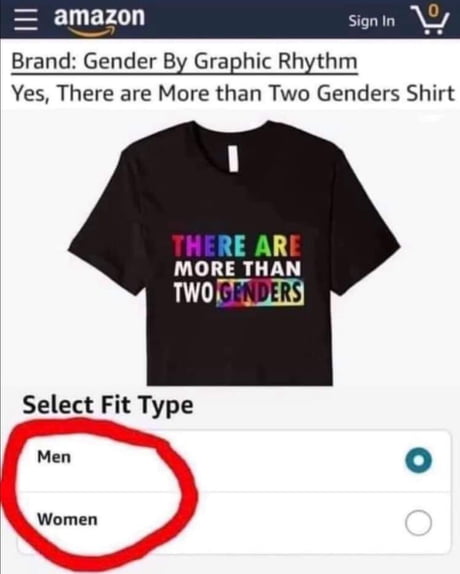Open the Gender By Graphic Rhythm brand link
Image resolution: width=460 pixels, height=574 pixels.
(184, 62)
